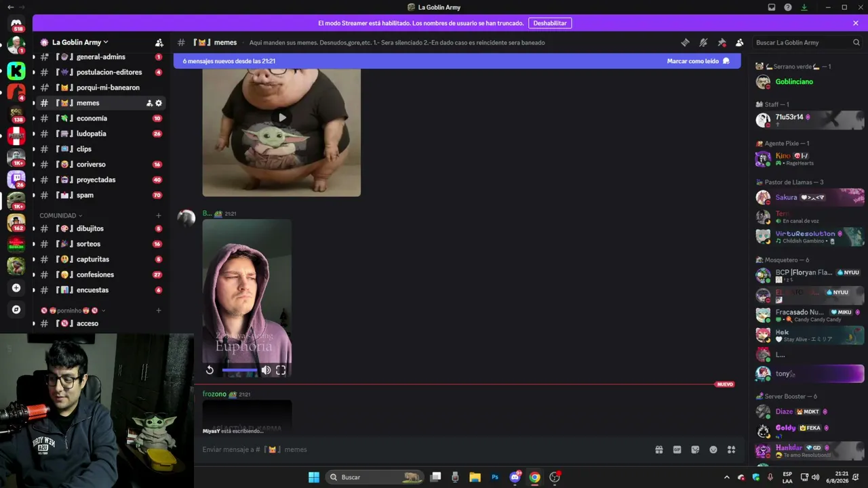
Task: Click the Deshabilitar streamer mode button
Action: [550, 23]
